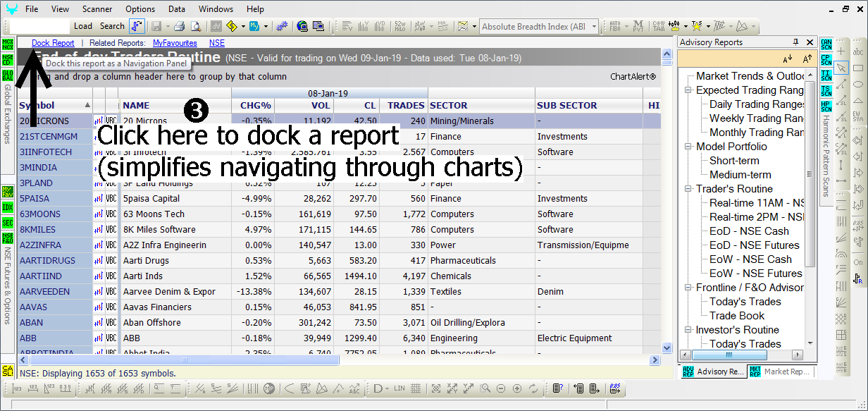This screenshot has width=868, height=411.
Task: Click the 52w HiLo toolbar icon
Action: [399, 26]
